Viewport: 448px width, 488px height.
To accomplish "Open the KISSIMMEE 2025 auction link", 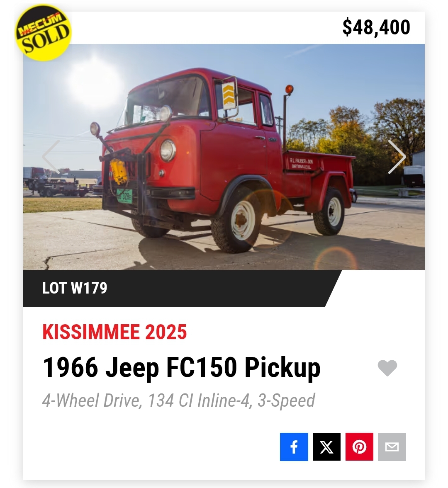I will pos(114,332).
